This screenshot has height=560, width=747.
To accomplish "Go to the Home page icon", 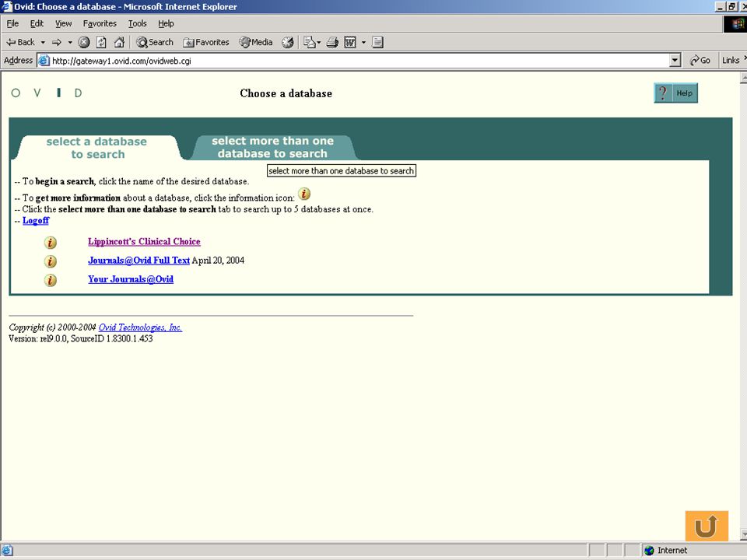I will pyautogui.click(x=119, y=42).
